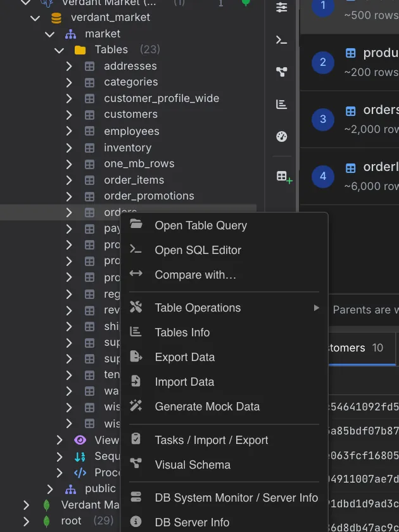Expand the addresses table

69,66
